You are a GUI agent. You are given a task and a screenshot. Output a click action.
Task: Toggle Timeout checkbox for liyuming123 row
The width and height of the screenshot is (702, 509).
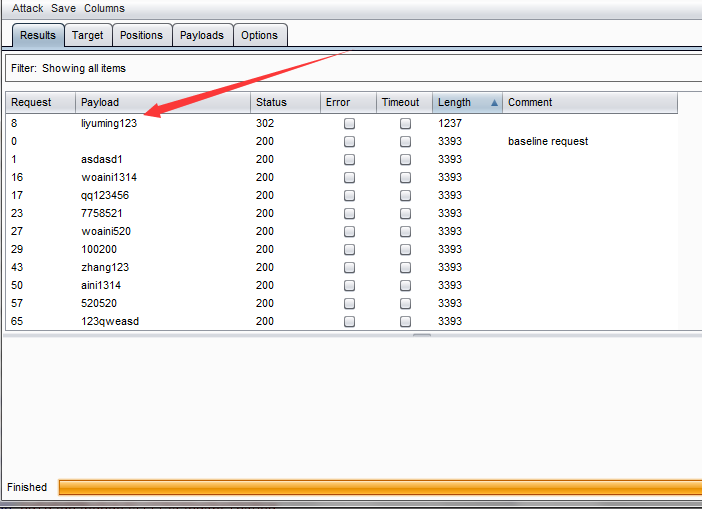(x=405, y=124)
